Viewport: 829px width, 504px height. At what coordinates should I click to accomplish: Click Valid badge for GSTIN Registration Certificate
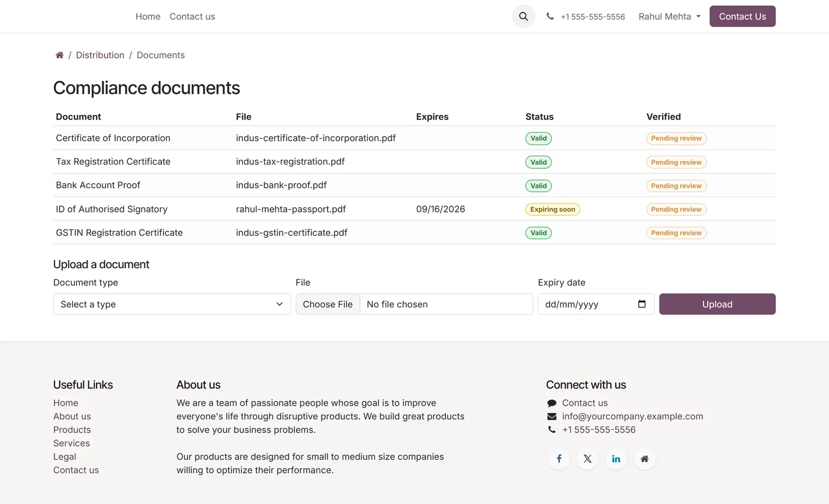click(x=538, y=233)
